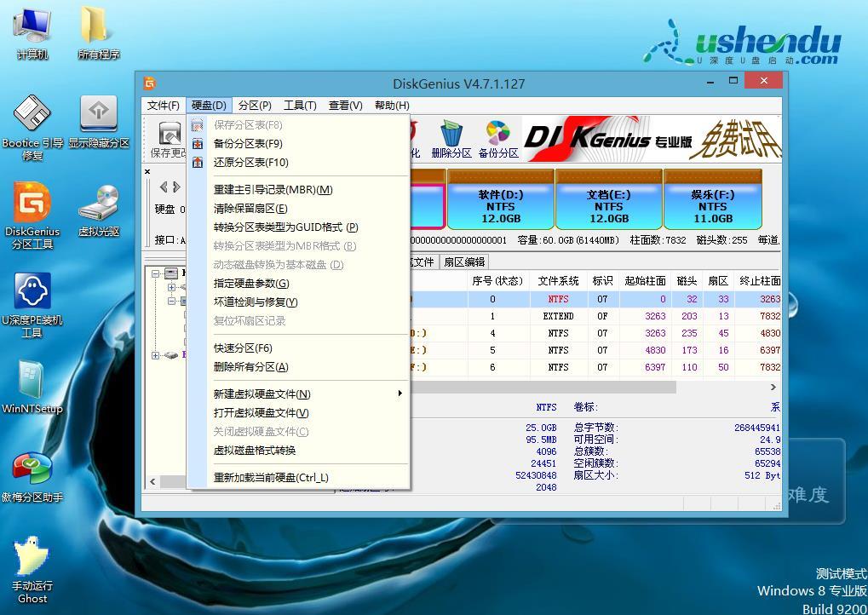Viewport: 868px width, 615px height.
Task: Select 重建主引导记录(MBR) menu entry
Action: [298, 190]
